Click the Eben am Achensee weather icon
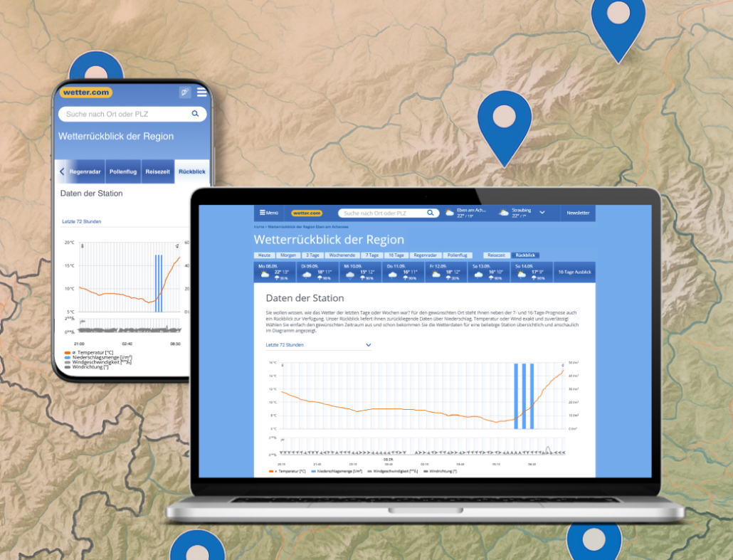The height and width of the screenshot is (560, 733). (x=450, y=213)
